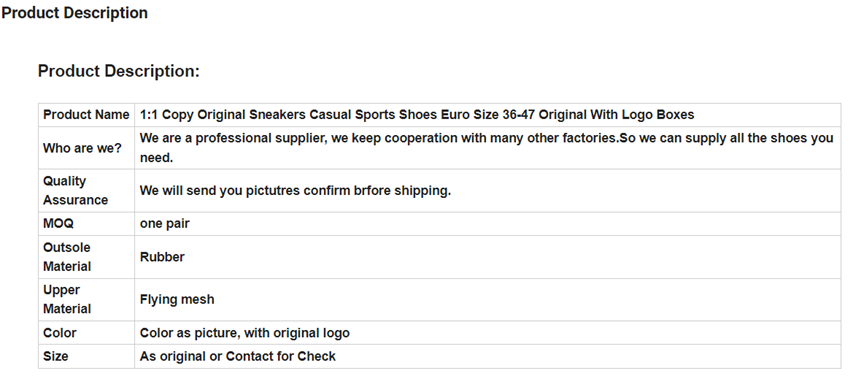
Task: Click Original With Logo Boxes text
Action: (x=616, y=115)
